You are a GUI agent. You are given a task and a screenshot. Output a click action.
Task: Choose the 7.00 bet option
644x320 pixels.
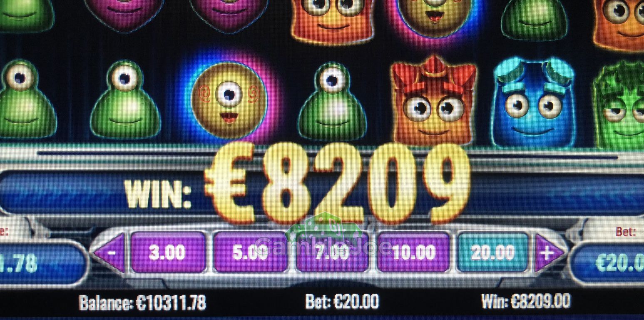point(332,252)
